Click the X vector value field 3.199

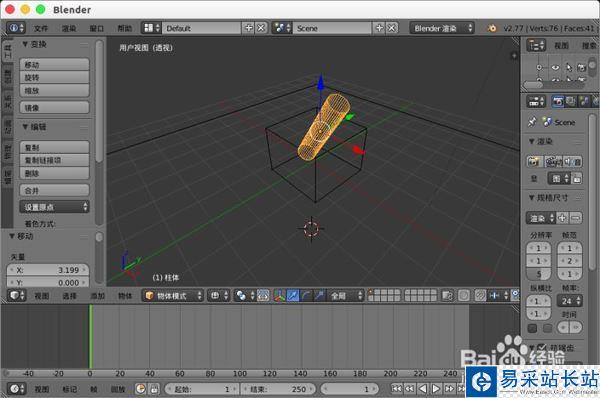(48, 270)
